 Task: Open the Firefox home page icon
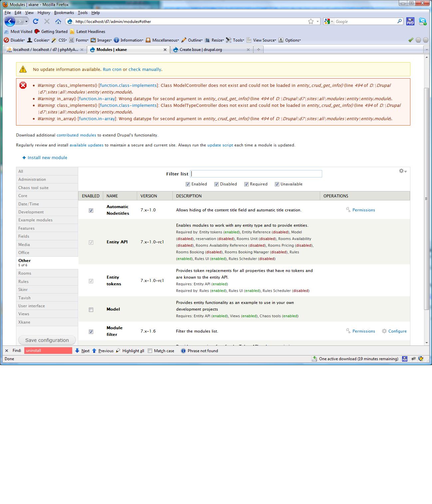point(58,21)
